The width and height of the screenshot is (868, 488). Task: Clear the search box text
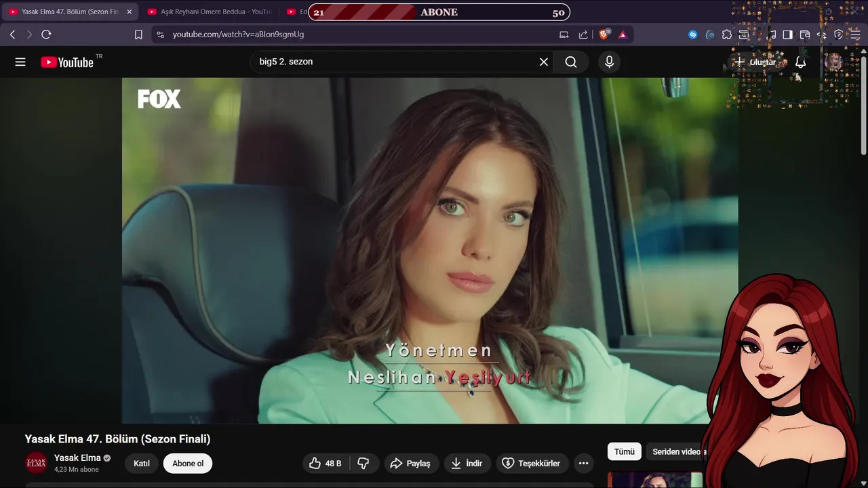[x=544, y=62]
